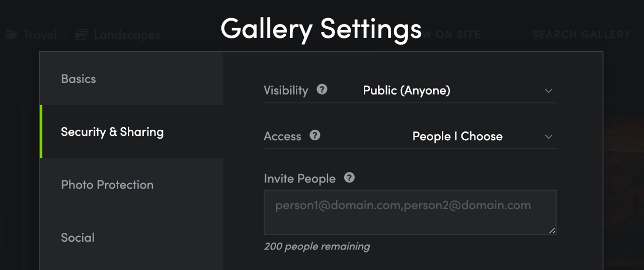Open the People I Choose access selector
The width and height of the screenshot is (644, 270).
pyautogui.click(x=457, y=136)
